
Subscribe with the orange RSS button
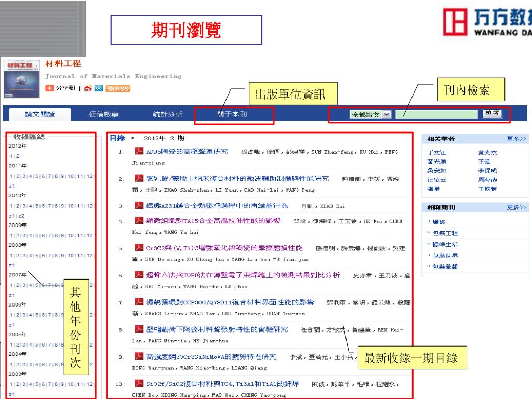[x=118, y=88]
